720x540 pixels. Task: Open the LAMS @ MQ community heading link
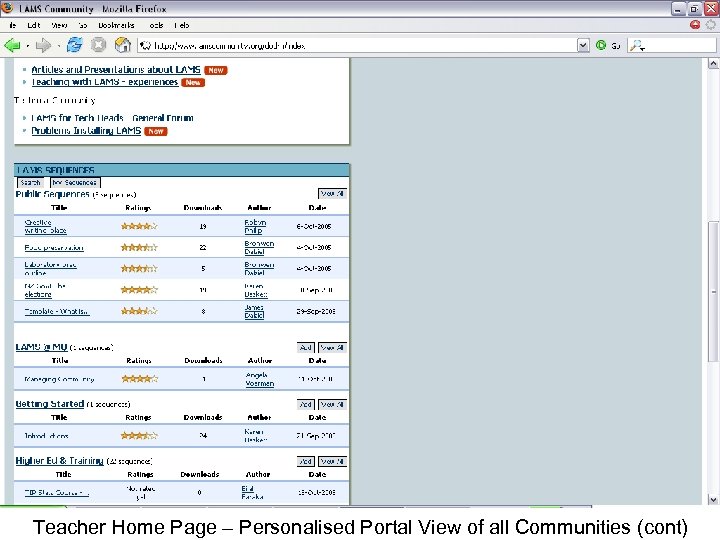pyautogui.click(x=41, y=347)
